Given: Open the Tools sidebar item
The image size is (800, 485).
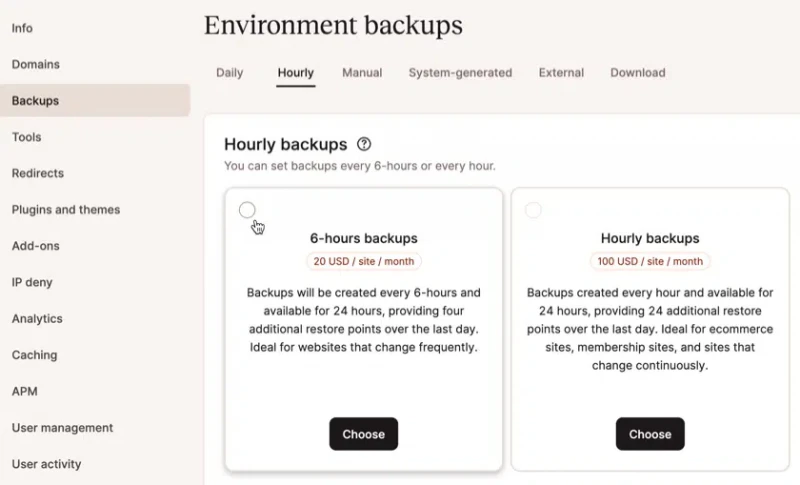Looking at the screenshot, I should (x=27, y=137).
